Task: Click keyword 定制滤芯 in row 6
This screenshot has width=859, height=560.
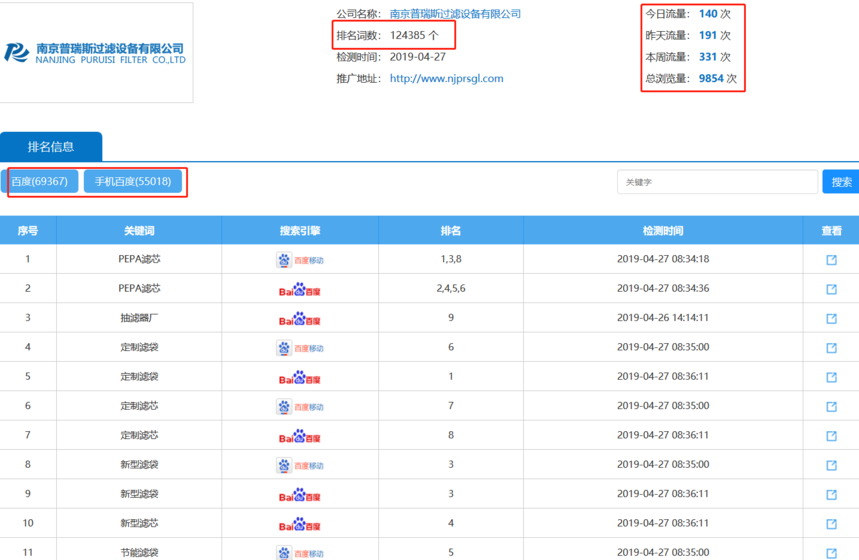Action: pos(139,405)
